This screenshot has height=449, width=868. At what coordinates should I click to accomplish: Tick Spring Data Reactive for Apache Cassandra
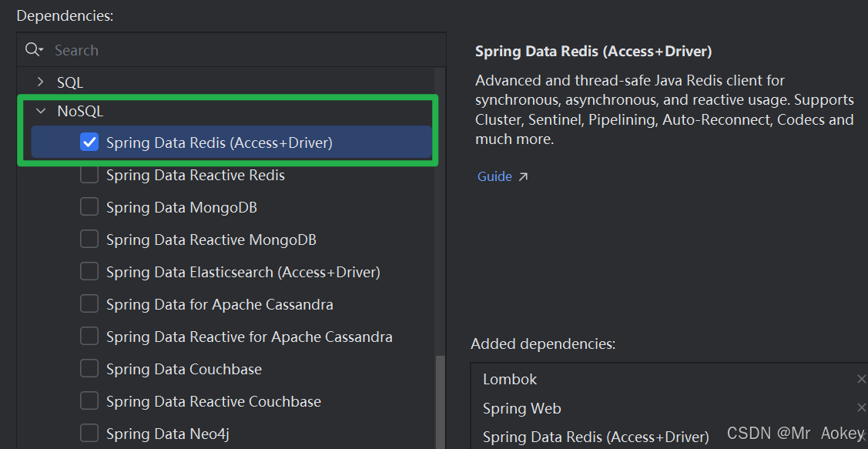tap(89, 336)
